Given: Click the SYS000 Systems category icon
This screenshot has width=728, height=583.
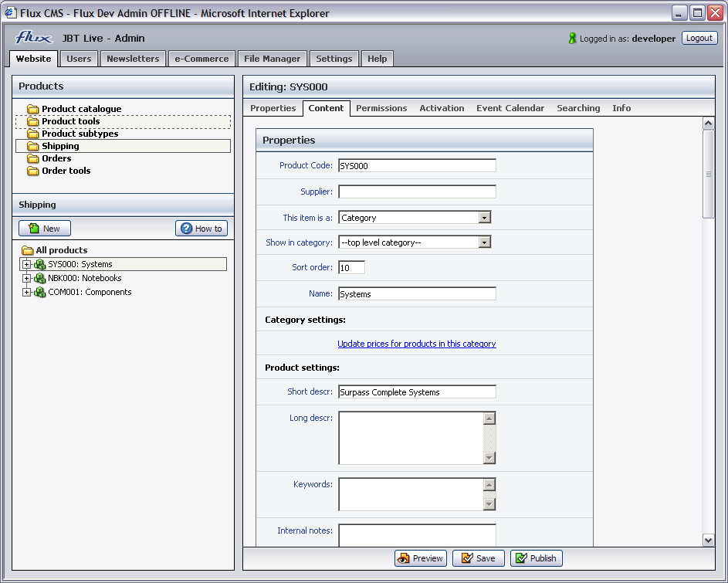Looking at the screenshot, I should pyautogui.click(x=40, y=264).
